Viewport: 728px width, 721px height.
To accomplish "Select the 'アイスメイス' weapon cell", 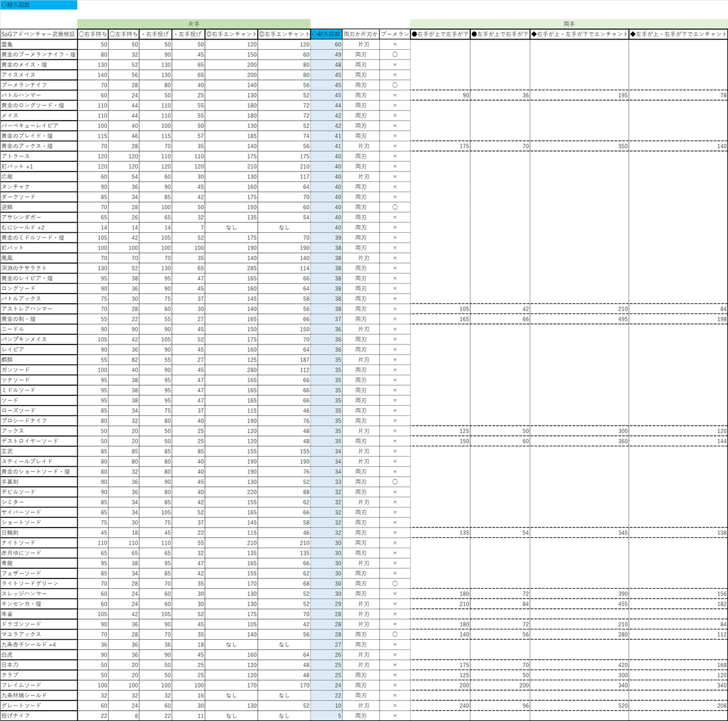I will coord(39,75).
